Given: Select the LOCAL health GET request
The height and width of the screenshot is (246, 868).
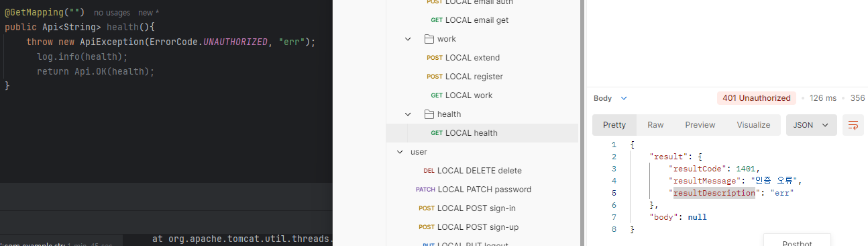Looking at the screenshot, I should coord(482,133).
